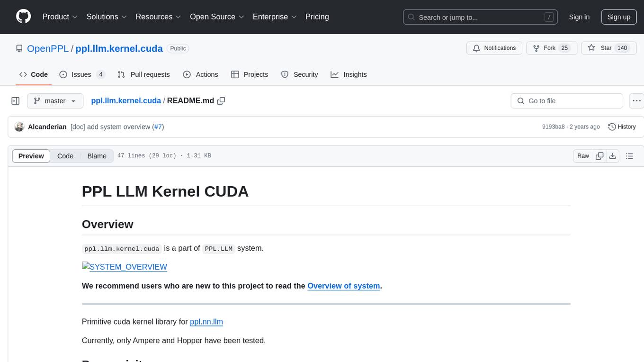Switch to the Insights tab
This screenshot has width=644, height=362.
click(349, 74)
